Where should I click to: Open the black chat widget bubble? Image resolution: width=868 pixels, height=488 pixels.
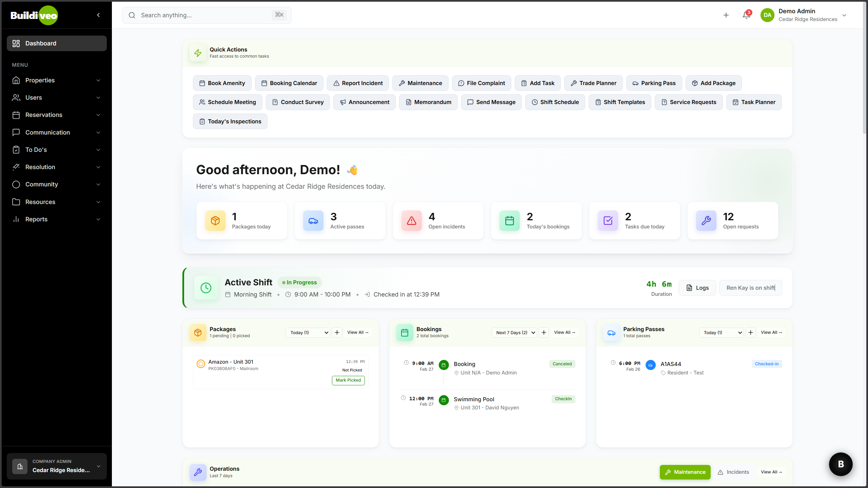[x=841, y=464]
